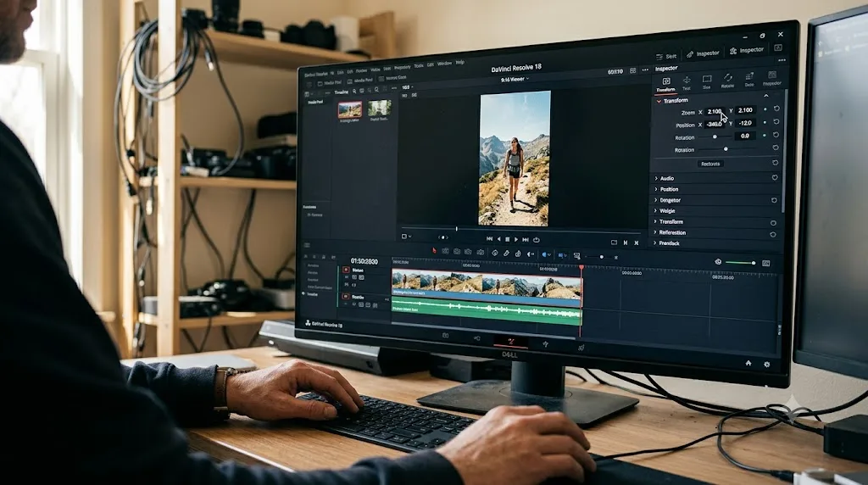The image size is (868, 485).
Task: Toggle the red video track enable button
Action: (x=346, y=270)
